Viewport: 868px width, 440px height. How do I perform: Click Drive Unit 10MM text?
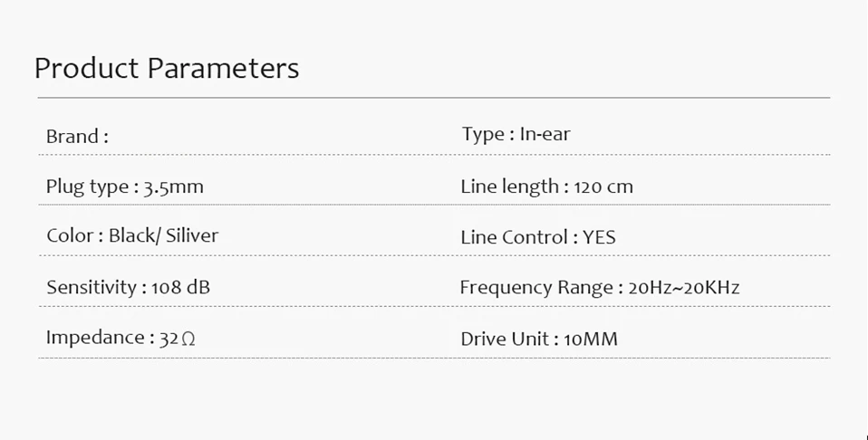point(538,339)
